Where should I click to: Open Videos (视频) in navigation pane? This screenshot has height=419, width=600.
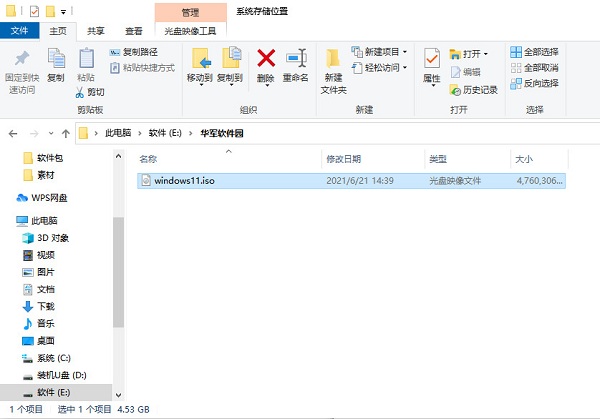tap(39, 255)
